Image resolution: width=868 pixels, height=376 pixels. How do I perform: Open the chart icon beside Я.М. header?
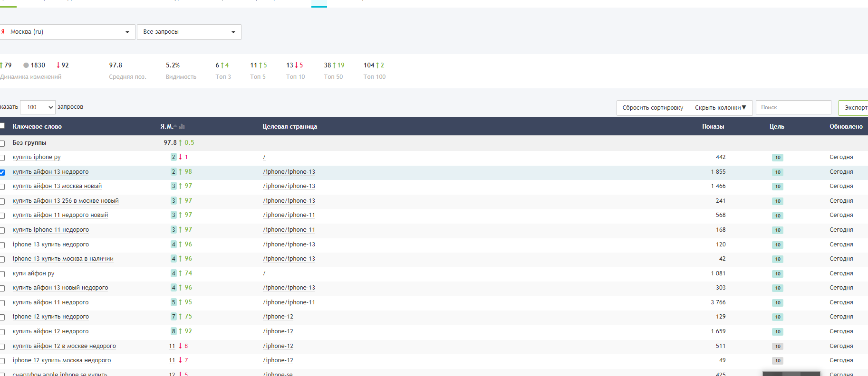pos(182,127)
